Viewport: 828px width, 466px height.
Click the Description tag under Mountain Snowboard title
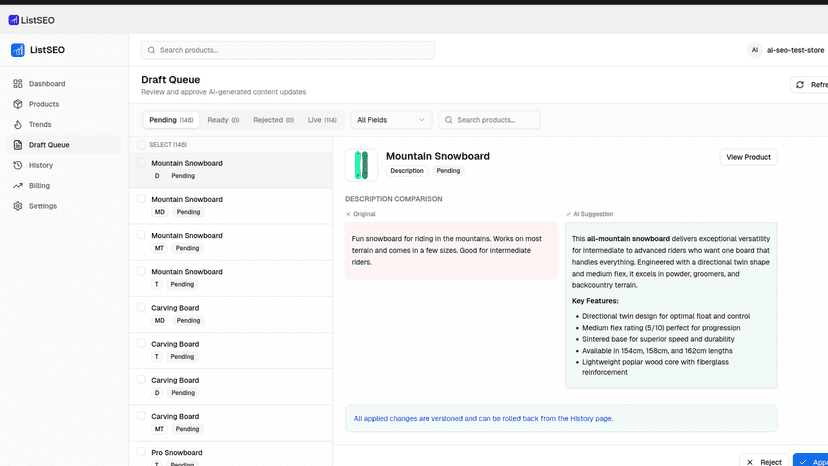pos(407,171)
